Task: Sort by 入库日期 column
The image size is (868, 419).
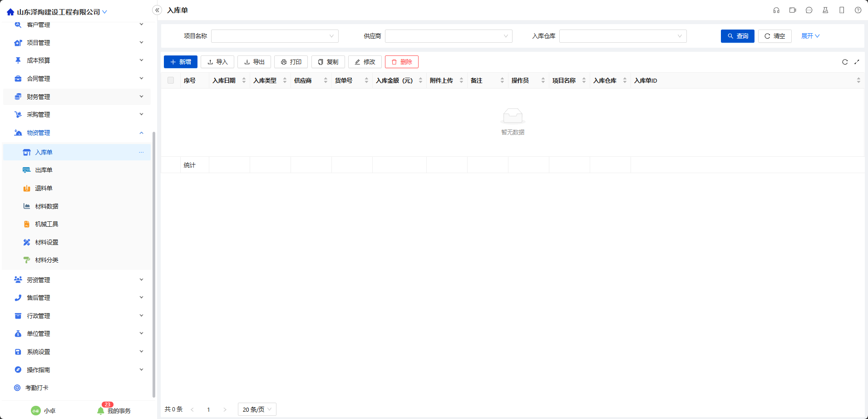Action: [x=244, y=80]
